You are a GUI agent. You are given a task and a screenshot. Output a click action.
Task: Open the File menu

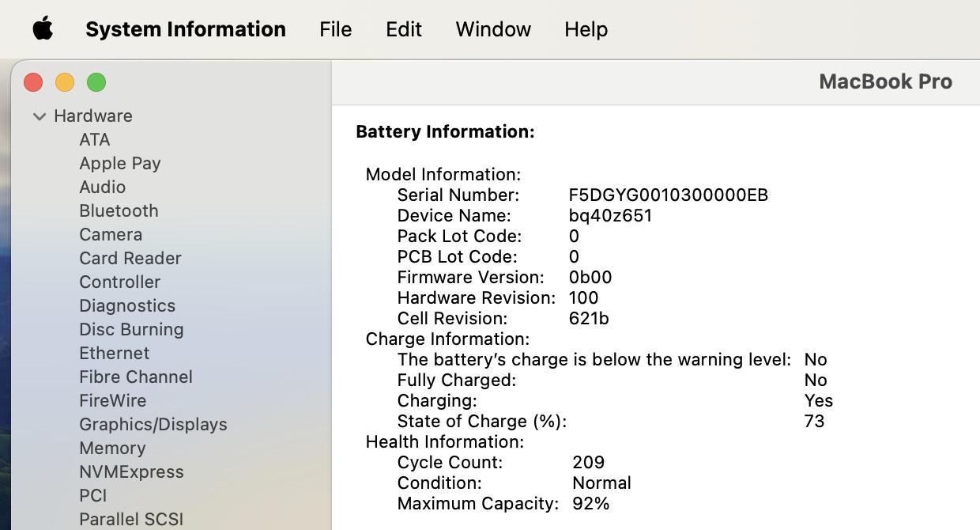[x=335, y=29]
